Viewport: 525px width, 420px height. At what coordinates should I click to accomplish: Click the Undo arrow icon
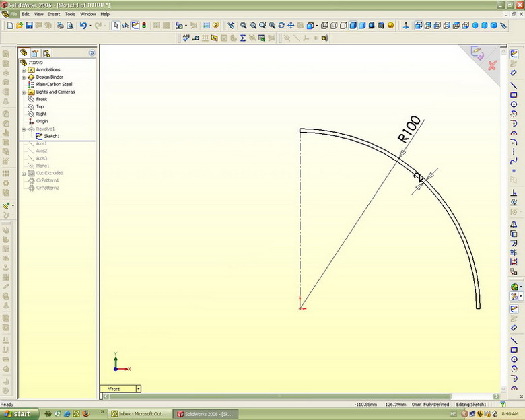tap(83, 26)
